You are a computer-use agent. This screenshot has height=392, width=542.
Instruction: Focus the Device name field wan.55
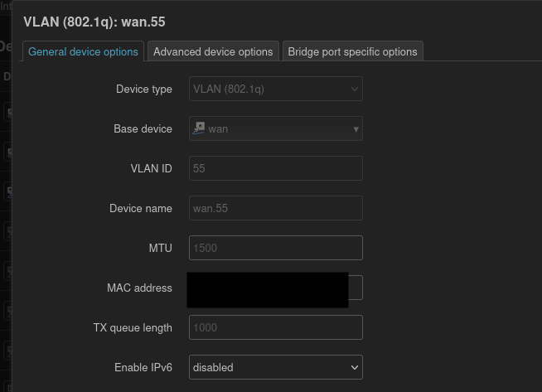coord(275,208)
